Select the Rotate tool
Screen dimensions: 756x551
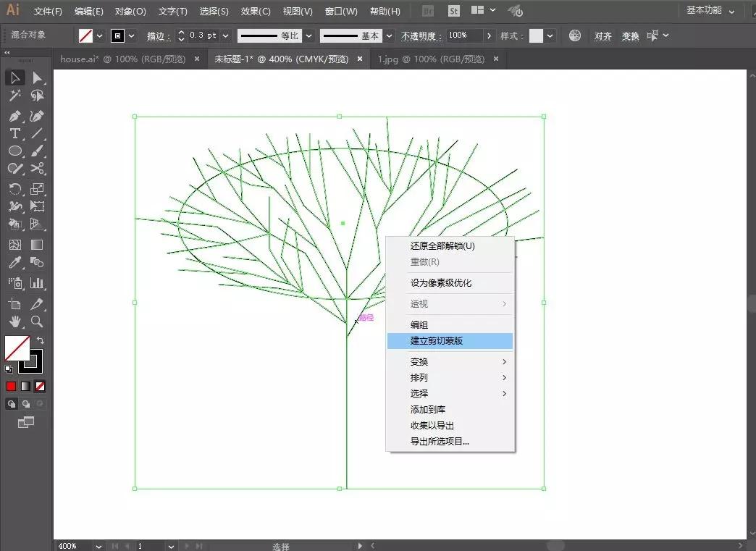tap(15, 188)
